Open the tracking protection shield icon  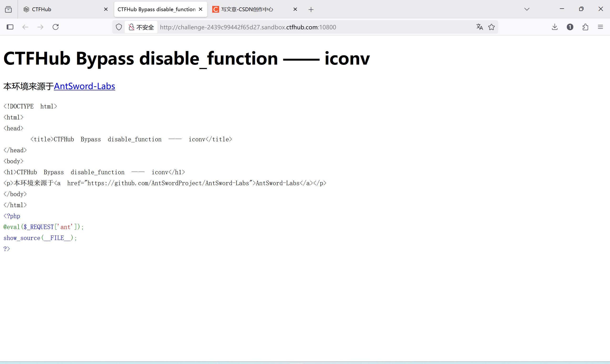click(119, 27)
